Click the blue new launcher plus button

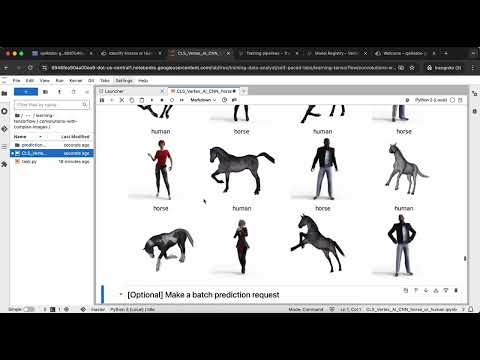pyautogui.click(x=26, y=92)
